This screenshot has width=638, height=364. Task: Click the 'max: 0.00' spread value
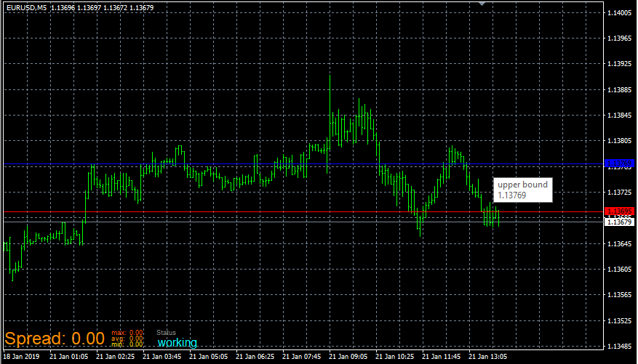tap(127, 333)
